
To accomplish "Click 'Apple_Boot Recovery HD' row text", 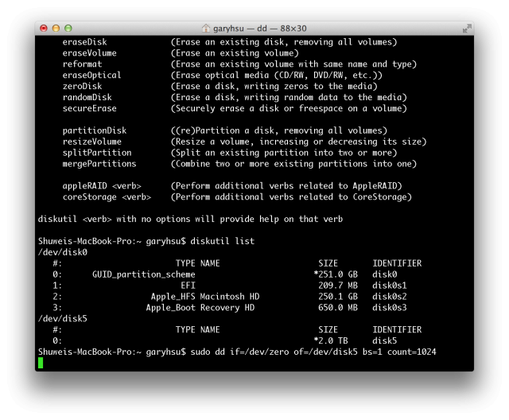I will point(200,307).
